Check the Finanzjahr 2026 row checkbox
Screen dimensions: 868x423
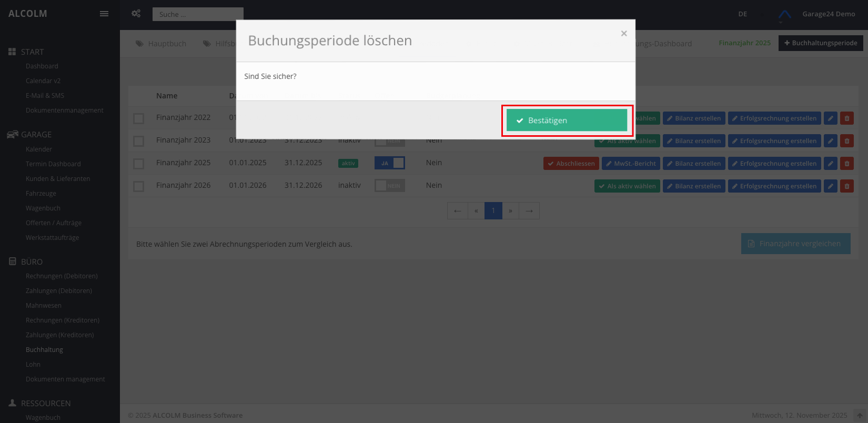click(x=139, y=186)
